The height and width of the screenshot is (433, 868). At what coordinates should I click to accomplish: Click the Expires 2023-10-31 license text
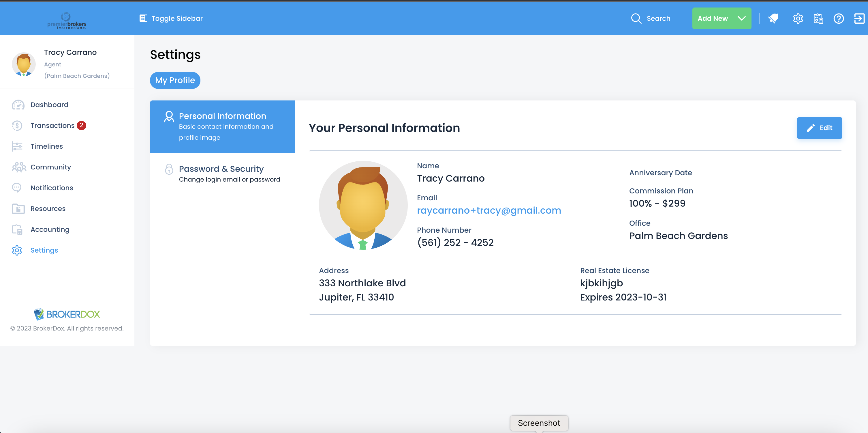623,297
